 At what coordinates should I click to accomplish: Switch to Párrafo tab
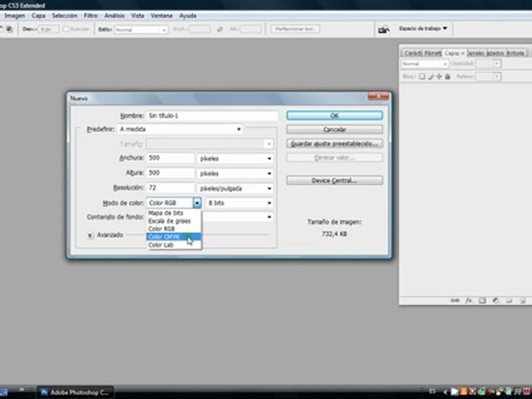[x=432, y=53]
